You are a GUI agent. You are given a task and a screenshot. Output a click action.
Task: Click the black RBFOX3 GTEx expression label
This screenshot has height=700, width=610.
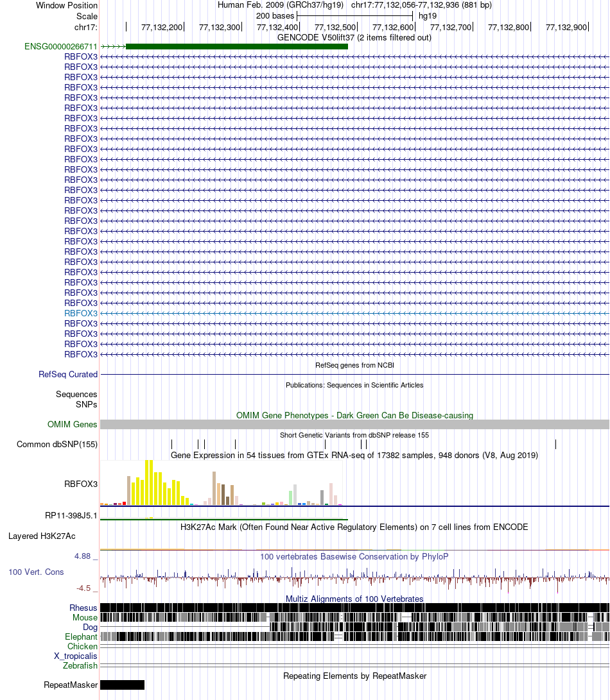tap(81, 484)
